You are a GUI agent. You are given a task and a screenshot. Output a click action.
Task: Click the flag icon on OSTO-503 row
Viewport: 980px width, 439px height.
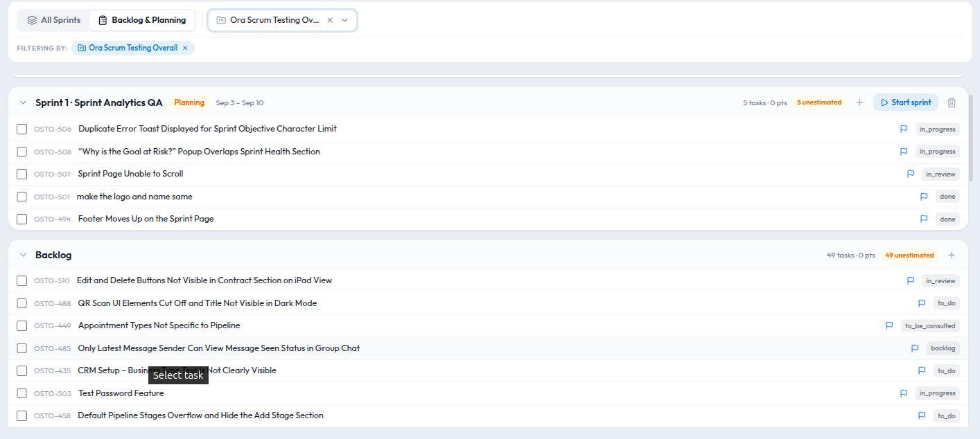[x=904, y=393]
